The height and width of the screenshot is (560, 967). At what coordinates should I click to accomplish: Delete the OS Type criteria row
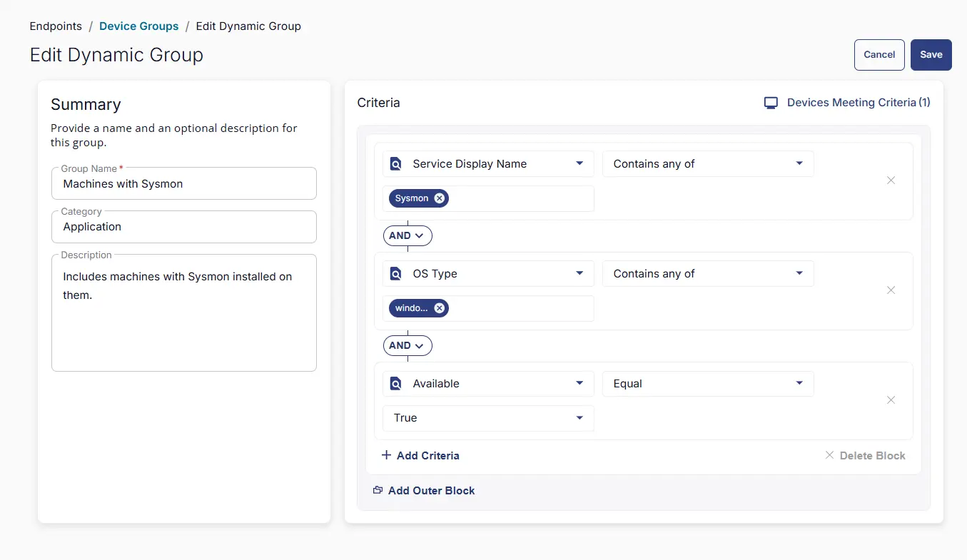click(891, 290)
